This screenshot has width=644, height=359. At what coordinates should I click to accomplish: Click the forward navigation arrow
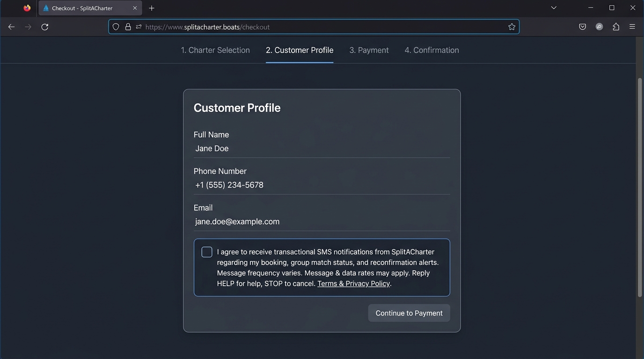[28, 27]
